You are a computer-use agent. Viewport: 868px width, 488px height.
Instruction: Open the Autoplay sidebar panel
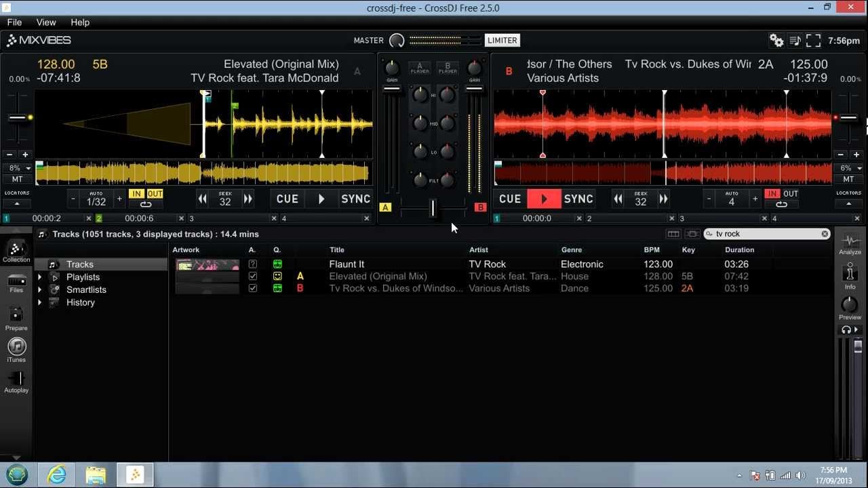click(16, 382)
